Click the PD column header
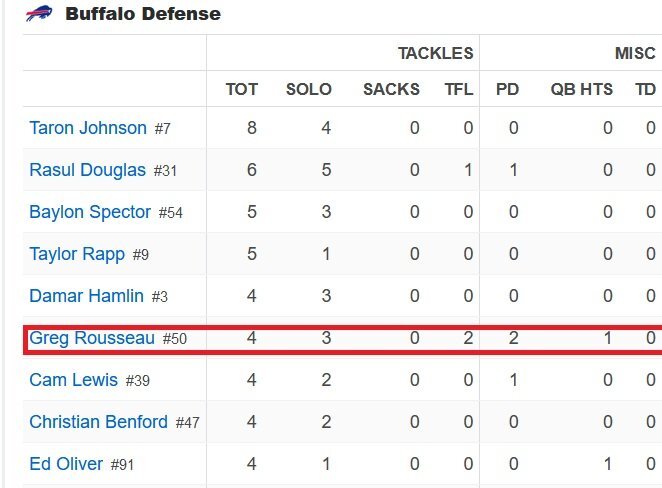The width and height of the screenshot is (662, 488). click(507, 89)
